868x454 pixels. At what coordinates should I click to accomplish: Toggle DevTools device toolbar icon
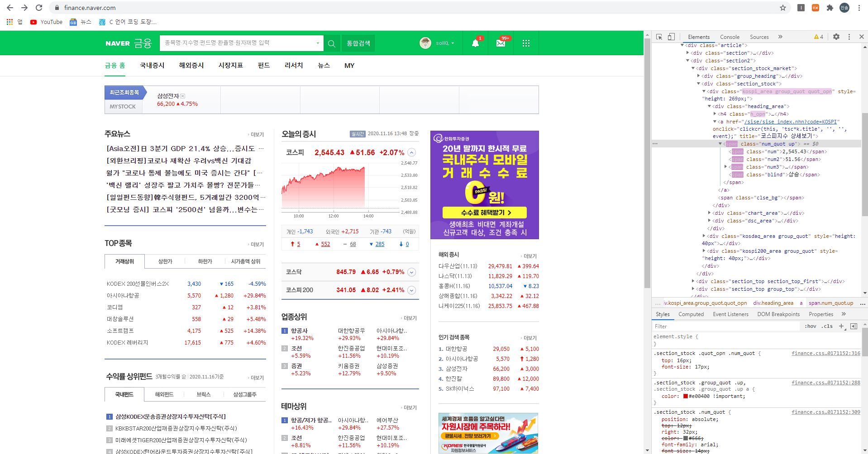[671, 37]
